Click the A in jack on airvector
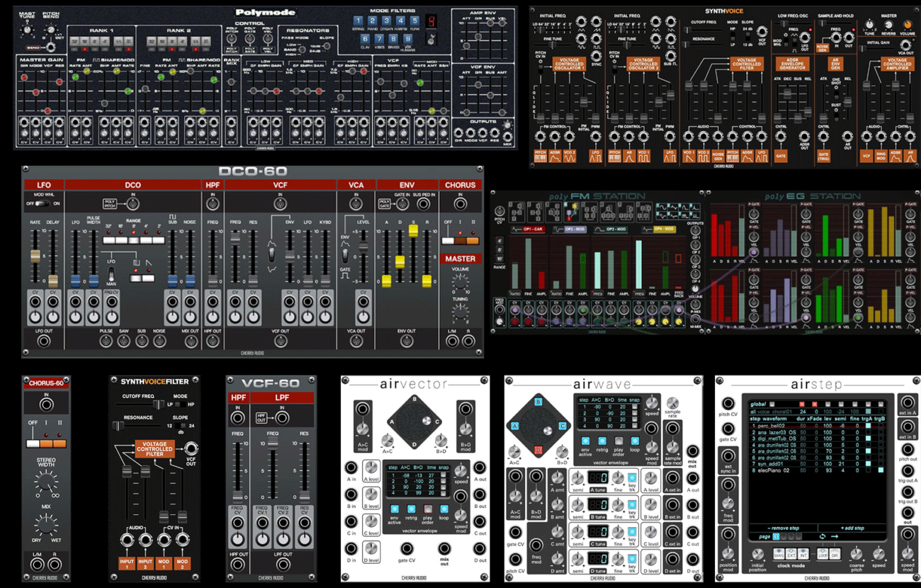The height and width of the screenshot is (588, 921). 351,468
